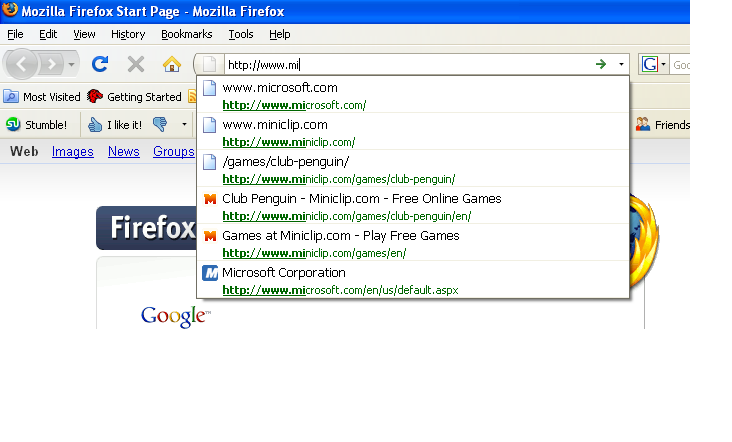Screen dimensions: 732x442
Task: Open the Bookmarks menu
Action: (186, 34)
